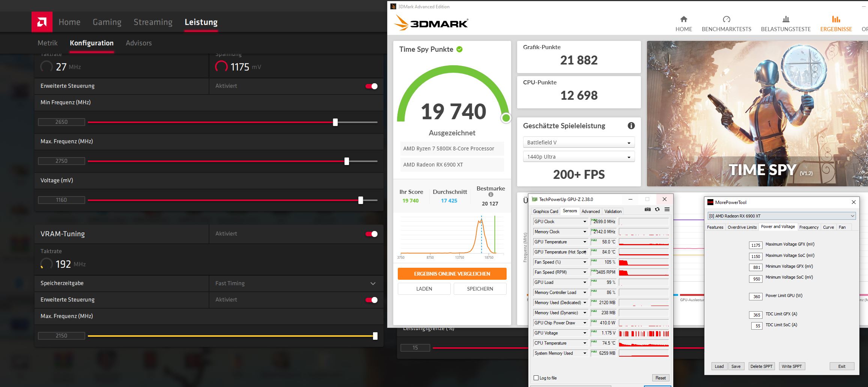
Task: Take a GPU-Z screenshot with camera icon
Action: 648,210
